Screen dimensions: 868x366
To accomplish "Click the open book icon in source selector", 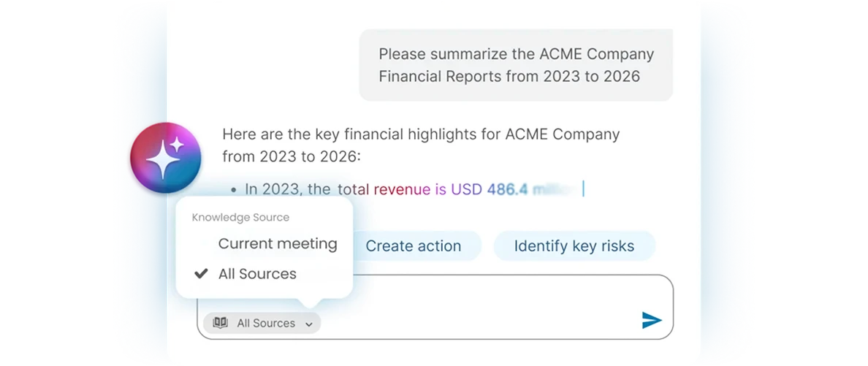I will 221,323.
